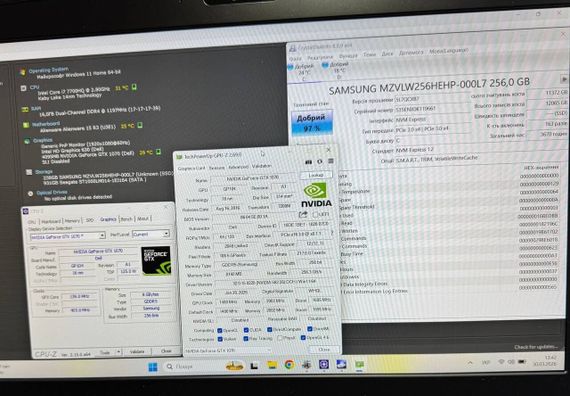Click the GeForce GTX badge in CPU-Z
This screenshot has height=396, width=570.
pos(156,260)
